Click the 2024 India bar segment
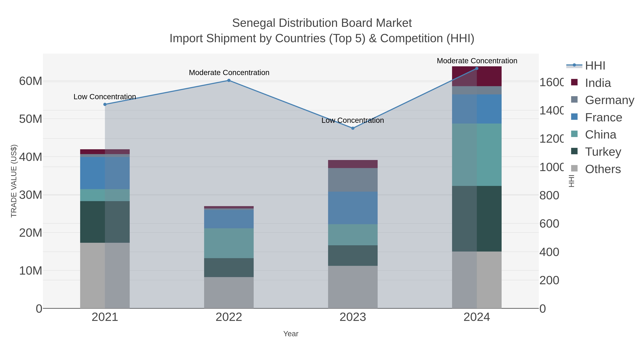The height and width of the screenshot is (362, 644). tap(477, 77)
